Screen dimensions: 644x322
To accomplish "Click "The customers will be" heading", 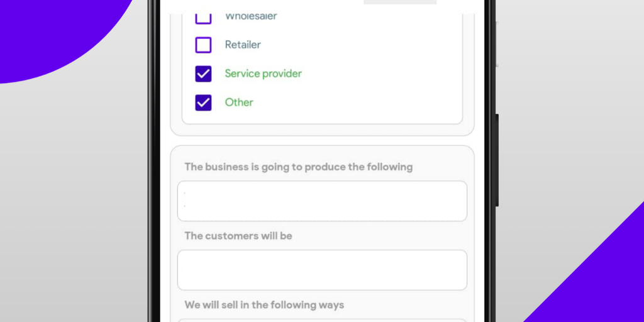I will point(238,236).
